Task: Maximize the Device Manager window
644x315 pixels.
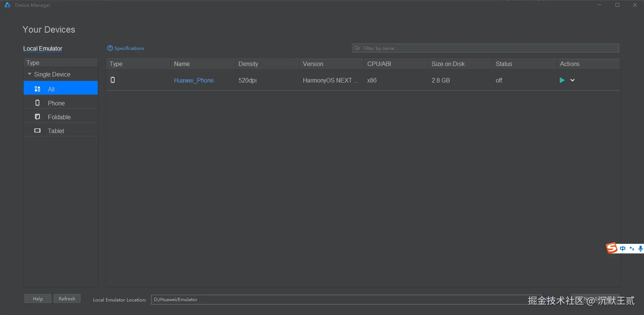Action: (x=617, y=5)
